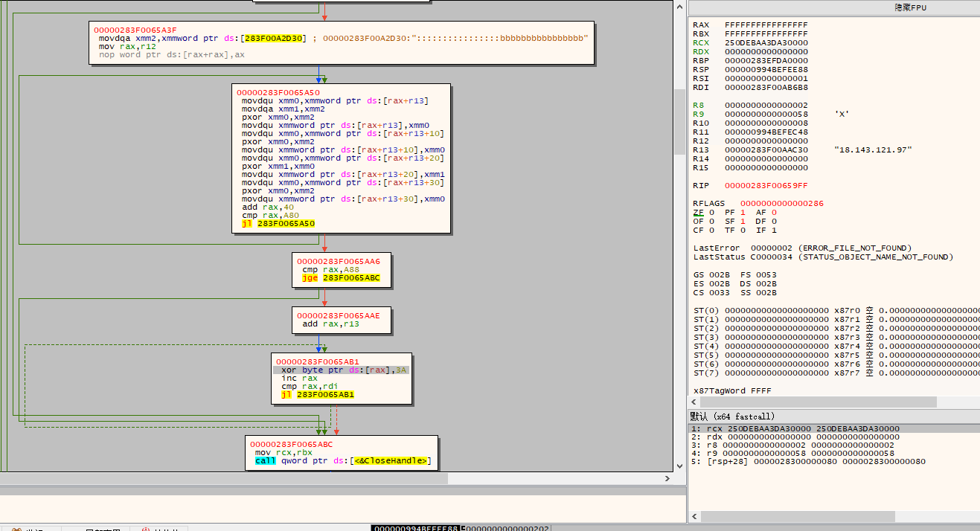Select the mov rcx,rbx instruction
Viewport: 980px width, 531px height.
[284, 452]
